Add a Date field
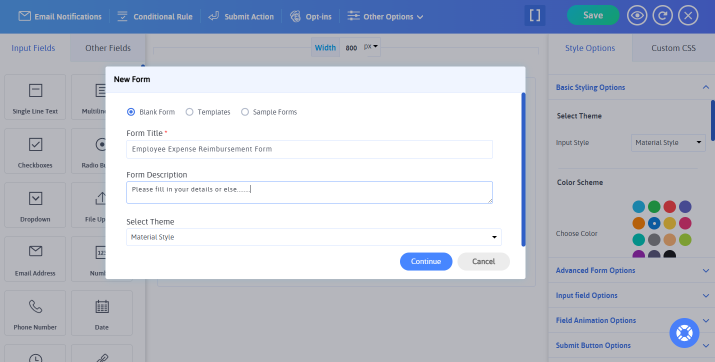 102,313
